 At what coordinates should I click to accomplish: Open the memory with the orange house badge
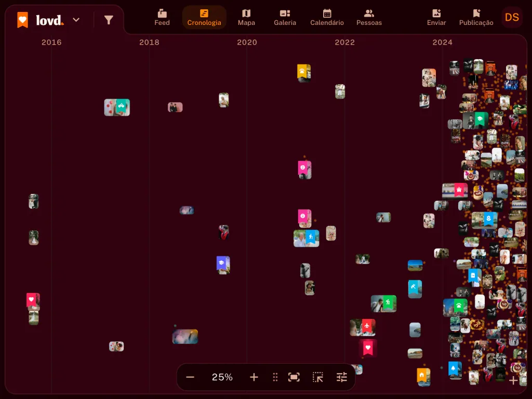click(423, 377)
